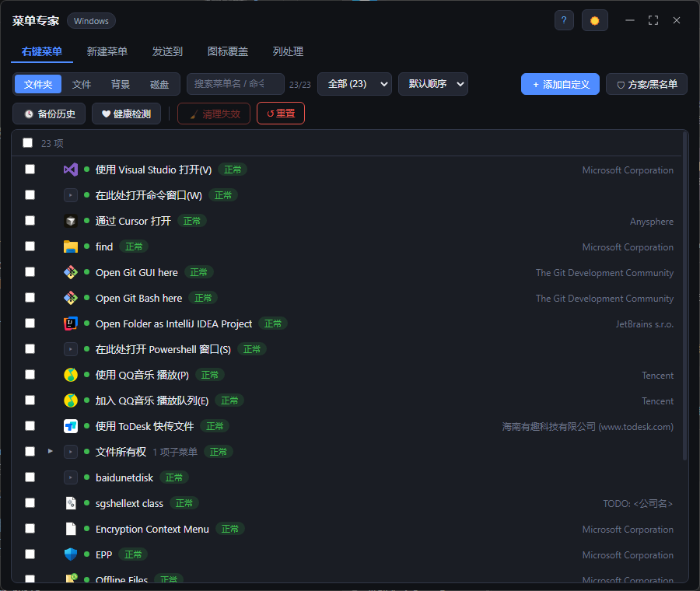
Task: Click the 清理失效 button
Action: 214,114
